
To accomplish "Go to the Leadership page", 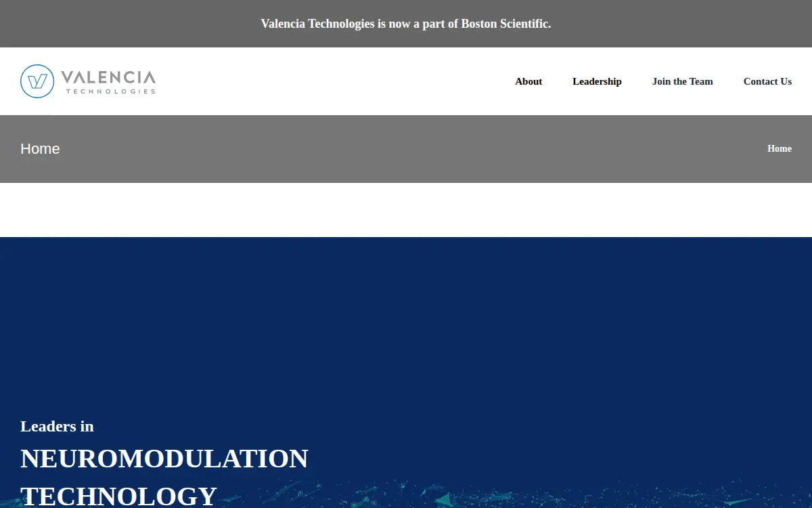I will [x=597, y=81].
